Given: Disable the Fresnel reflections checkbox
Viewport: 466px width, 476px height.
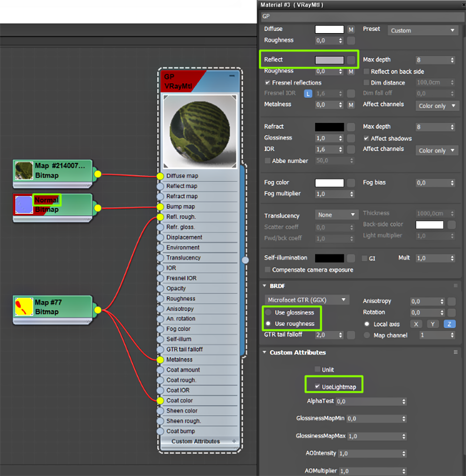Looking at the screenshot, I should click(267, 82).
